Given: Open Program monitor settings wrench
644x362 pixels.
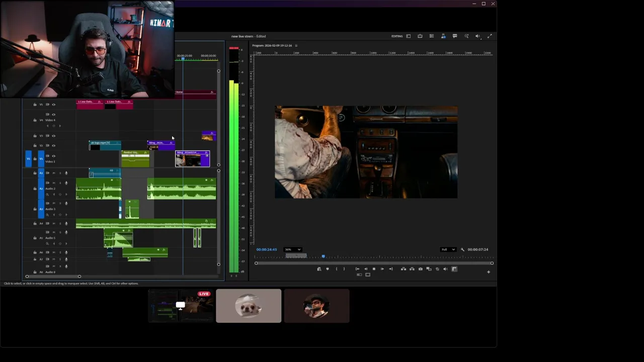Looking at the screenshot, I should point(462,249).
